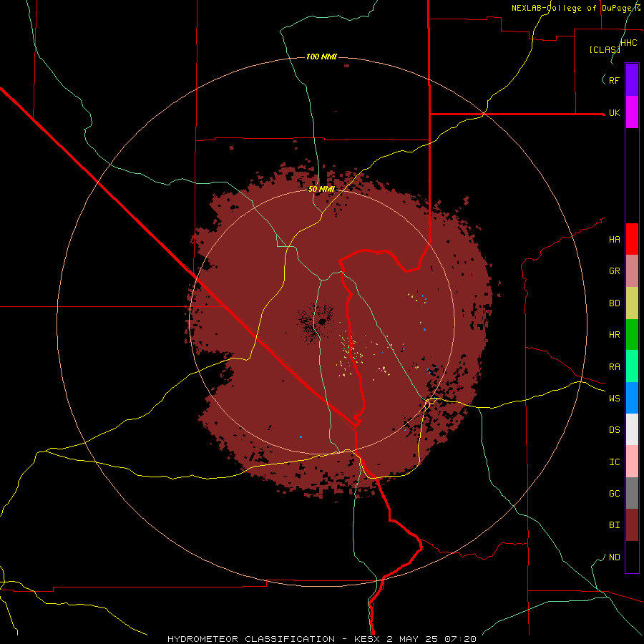Click the yellow BD legend swatch
644x644 pixels.
(x=632, y=303)
